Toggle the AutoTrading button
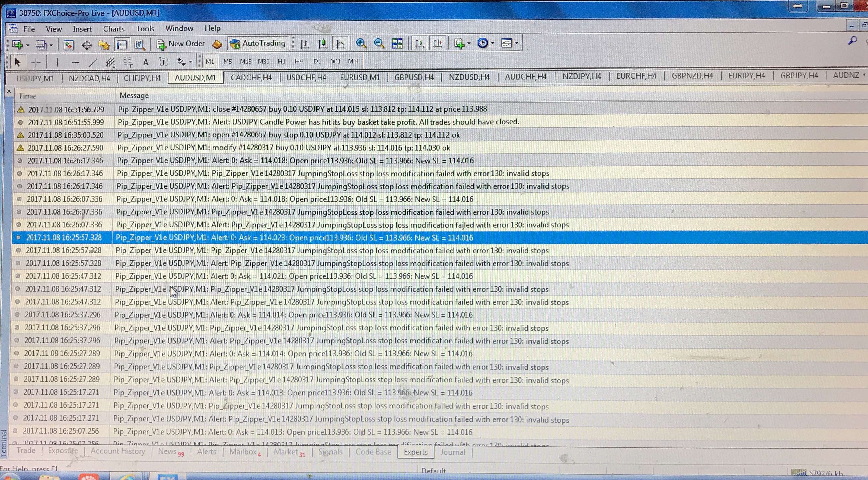 [258, 43]
